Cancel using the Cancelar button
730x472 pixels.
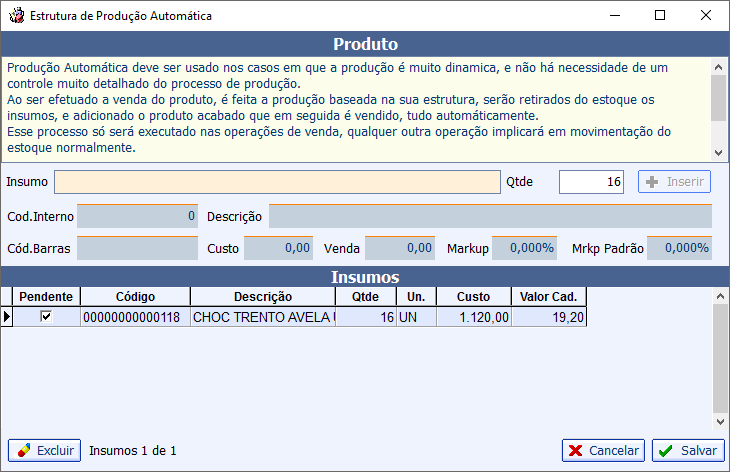click(x=603, y=450)
